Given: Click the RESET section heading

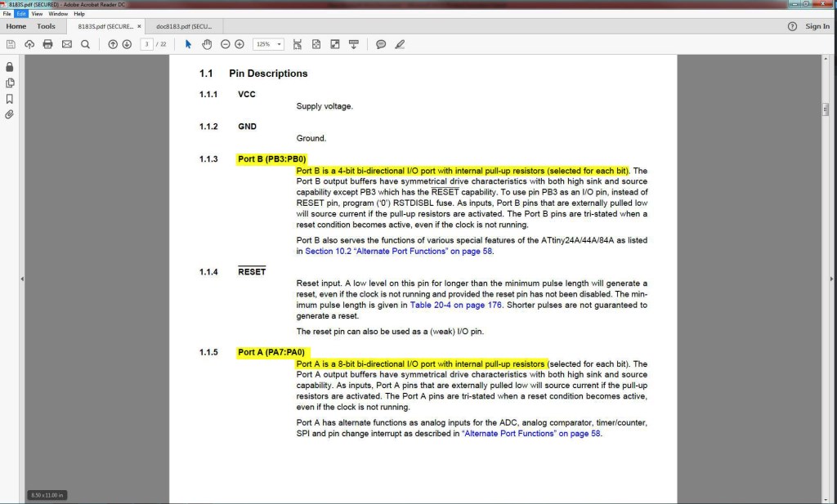Looking at the screenshot, I should pyautogui.click(x=252, y=271).
